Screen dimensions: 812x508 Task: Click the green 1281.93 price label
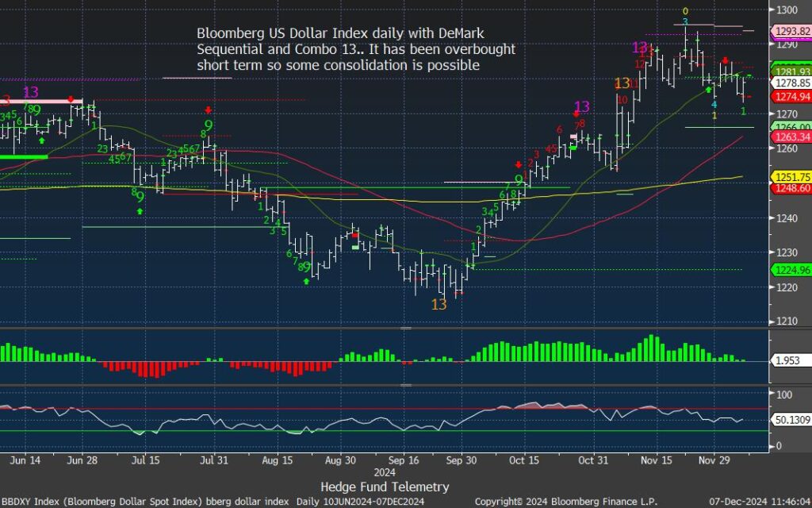pos(792,71)
